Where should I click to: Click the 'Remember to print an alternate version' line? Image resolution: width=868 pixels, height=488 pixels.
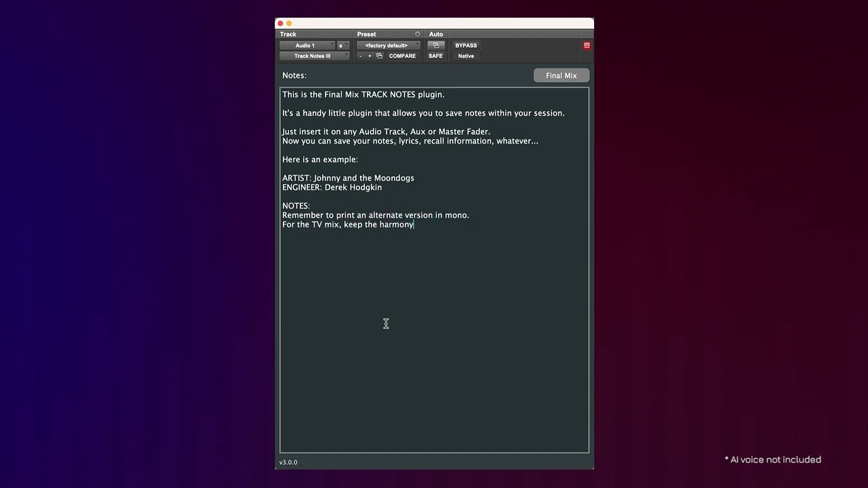(x=376, y=216)
